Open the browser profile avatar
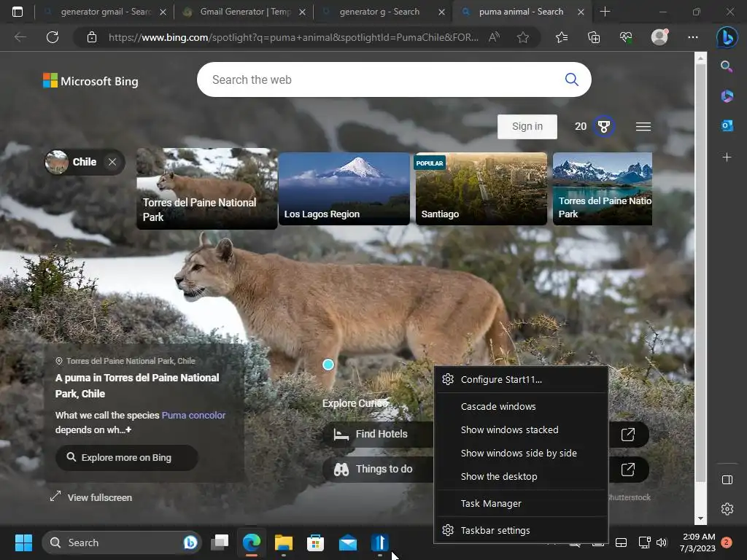747x560 pixels. 659,36
